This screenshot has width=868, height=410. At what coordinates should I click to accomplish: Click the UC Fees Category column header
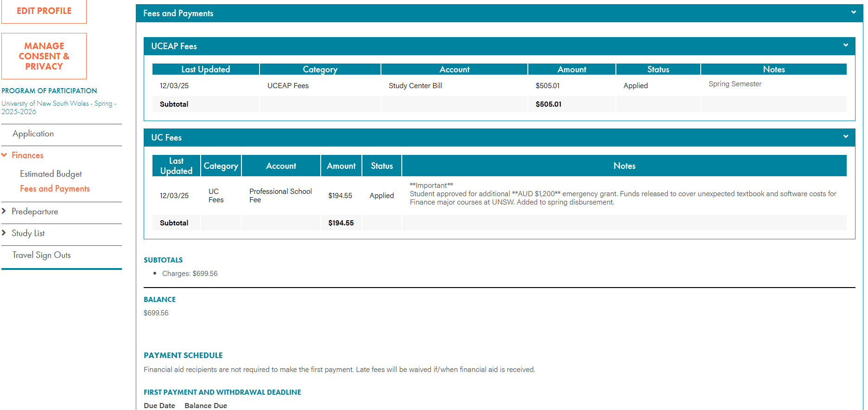pos(221,166)
